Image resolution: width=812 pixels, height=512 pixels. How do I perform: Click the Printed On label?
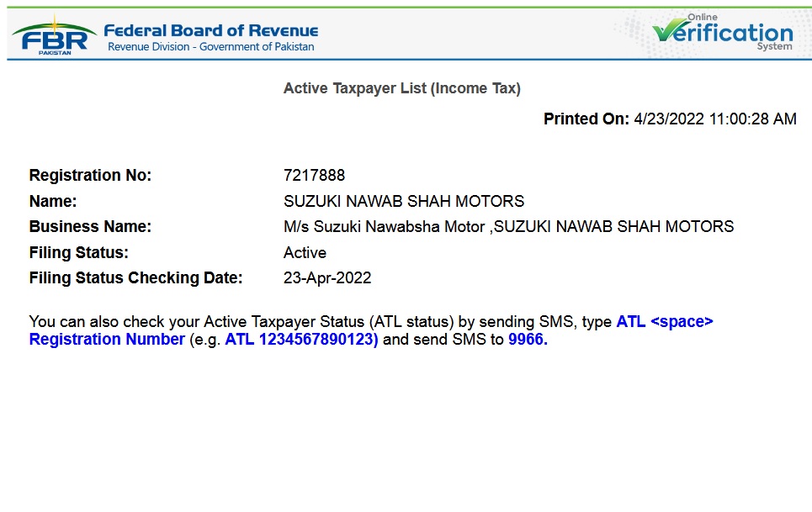click(x=586, y=119)
